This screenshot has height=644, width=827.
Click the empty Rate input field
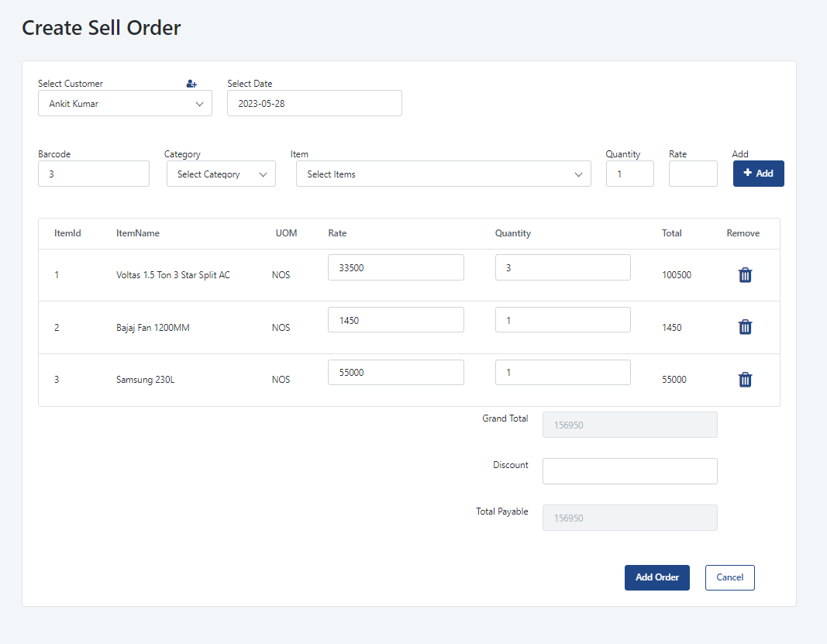[692, 174]
